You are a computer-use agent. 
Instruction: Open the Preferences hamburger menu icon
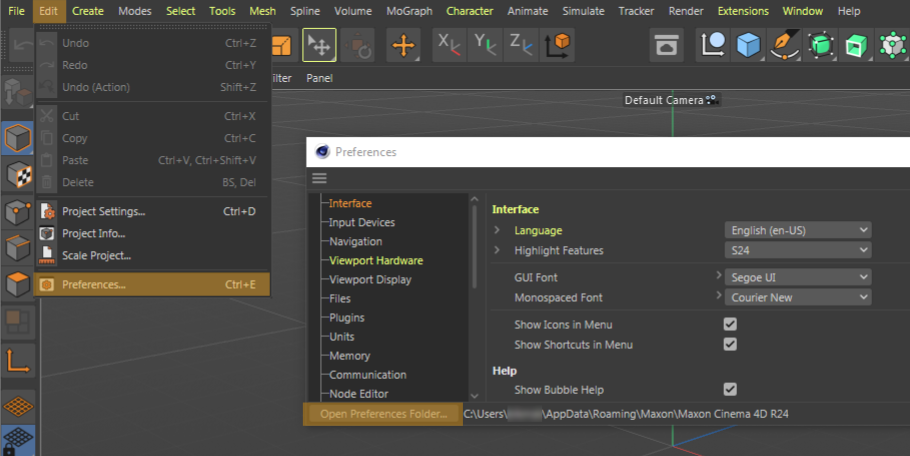tap(319, 178)
